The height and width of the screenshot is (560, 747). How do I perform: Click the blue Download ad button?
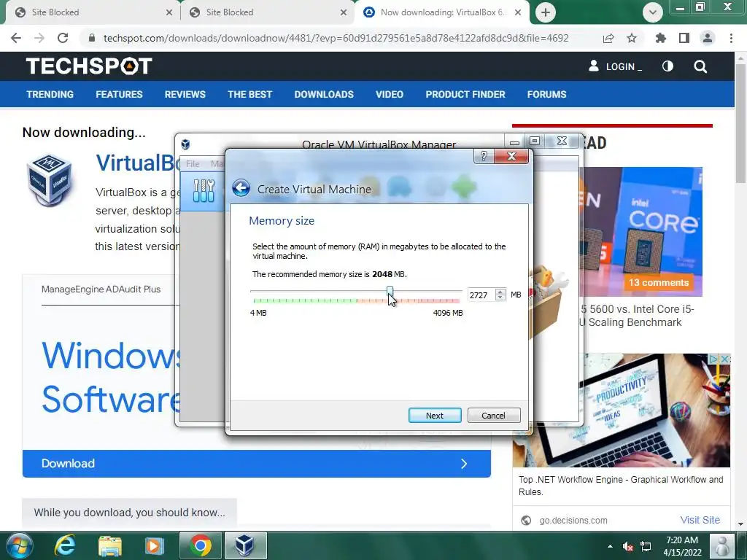[x=256, y=464]
